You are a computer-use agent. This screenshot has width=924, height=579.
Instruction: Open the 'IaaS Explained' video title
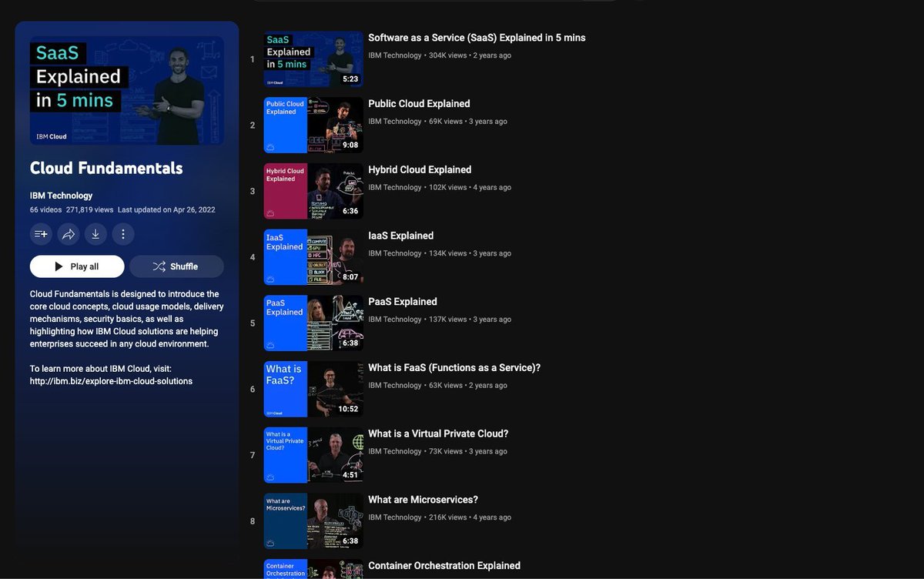point(400,236)
